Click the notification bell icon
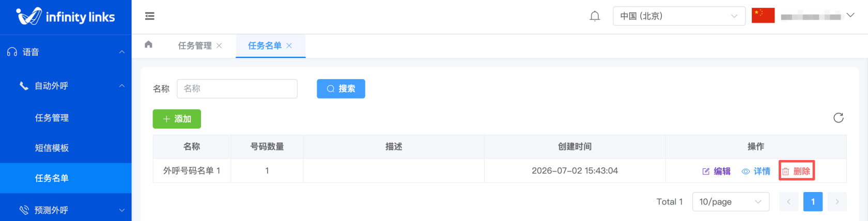 595,16
